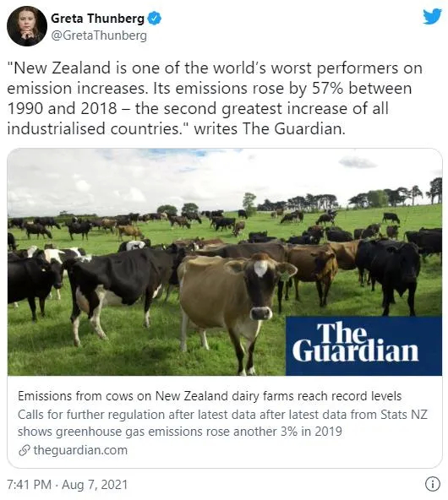
Task: Click the Greta Thunberg display name
Action: click(x=98, y=19)
